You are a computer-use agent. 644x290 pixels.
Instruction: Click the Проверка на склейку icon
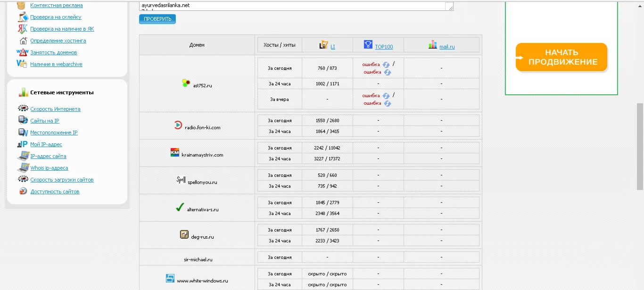(23, 17)
